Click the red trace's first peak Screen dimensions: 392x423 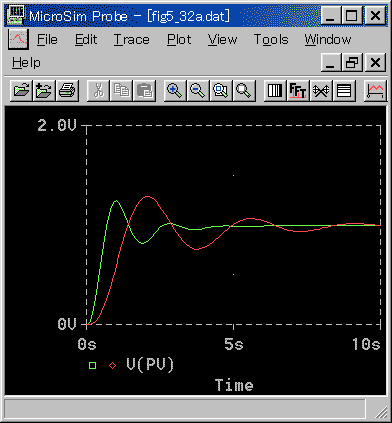point(148,196)
